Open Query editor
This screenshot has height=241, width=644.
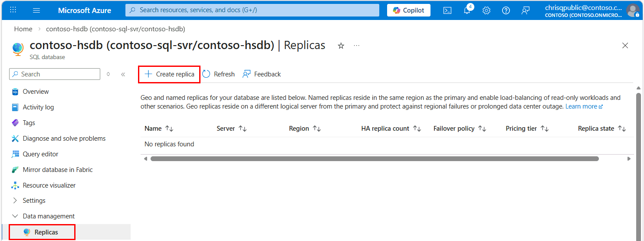tap(40, 154)
